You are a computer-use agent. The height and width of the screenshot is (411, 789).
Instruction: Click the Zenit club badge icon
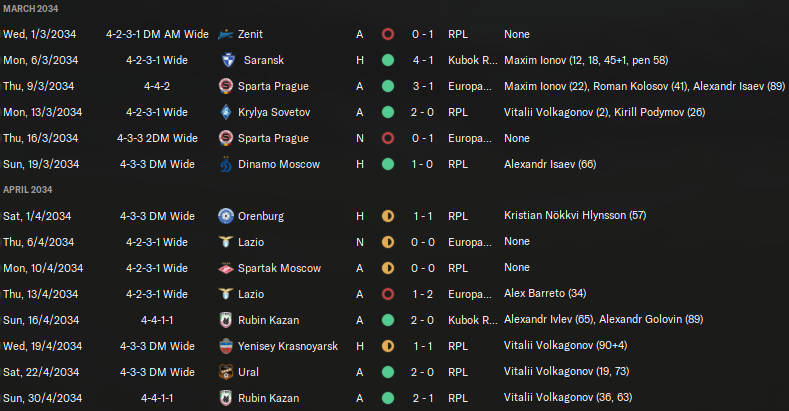coord(227,34)
